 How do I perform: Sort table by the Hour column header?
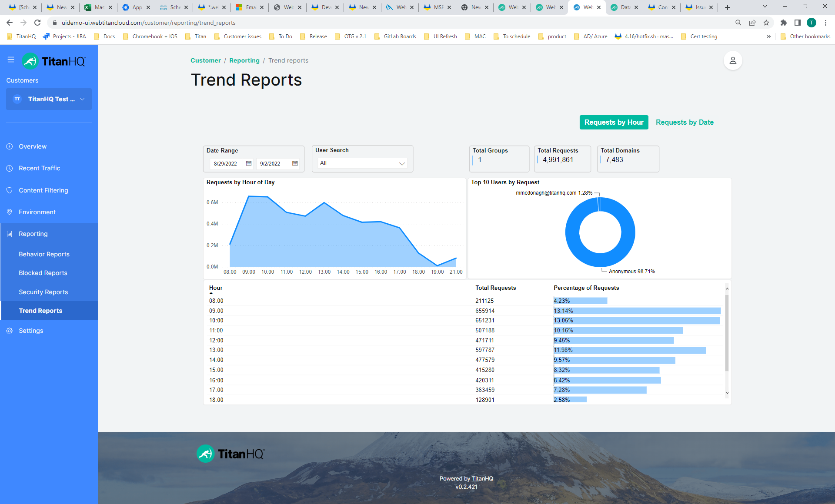point(216,288)
